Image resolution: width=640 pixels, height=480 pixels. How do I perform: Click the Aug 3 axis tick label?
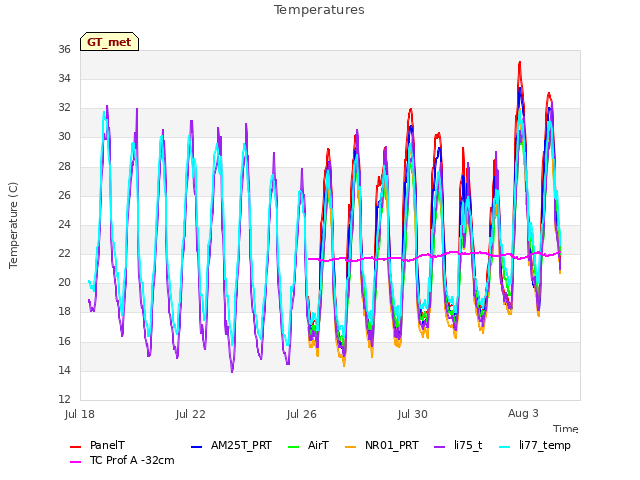click(523, 413)
